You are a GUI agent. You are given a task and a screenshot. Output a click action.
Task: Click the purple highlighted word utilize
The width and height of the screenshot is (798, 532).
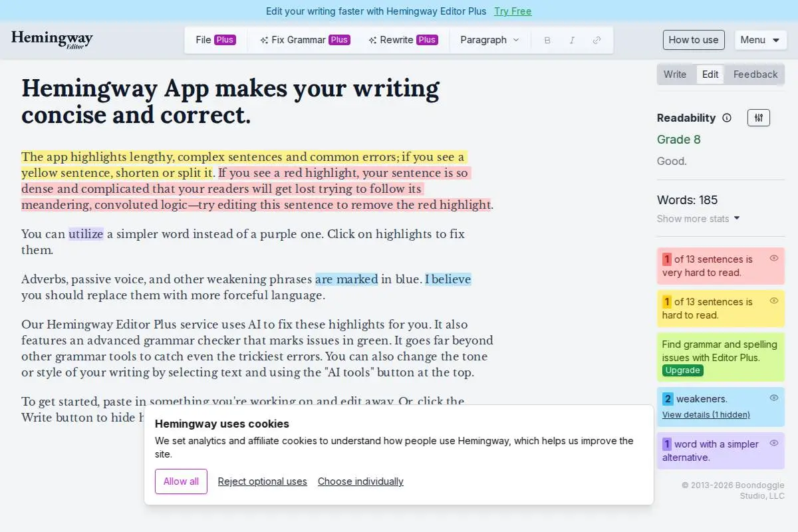pos(86,234)
